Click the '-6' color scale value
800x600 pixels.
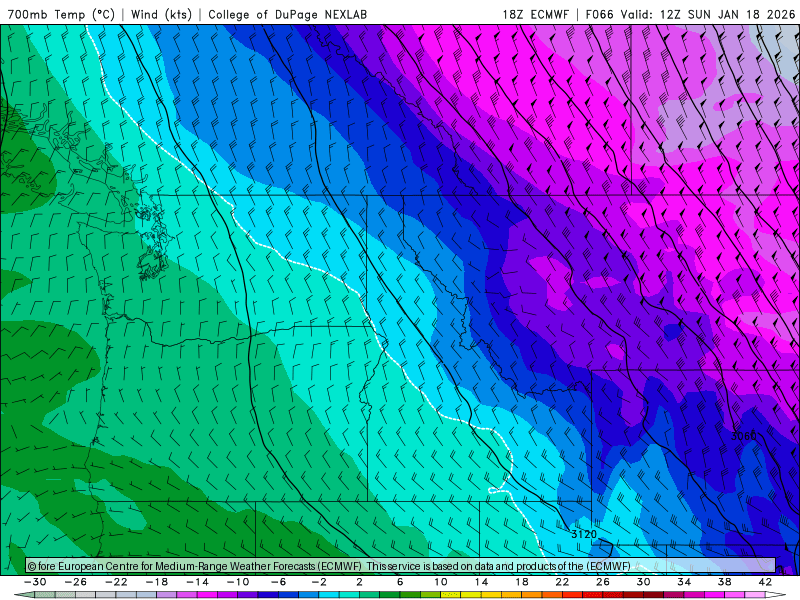coord(279,582)
